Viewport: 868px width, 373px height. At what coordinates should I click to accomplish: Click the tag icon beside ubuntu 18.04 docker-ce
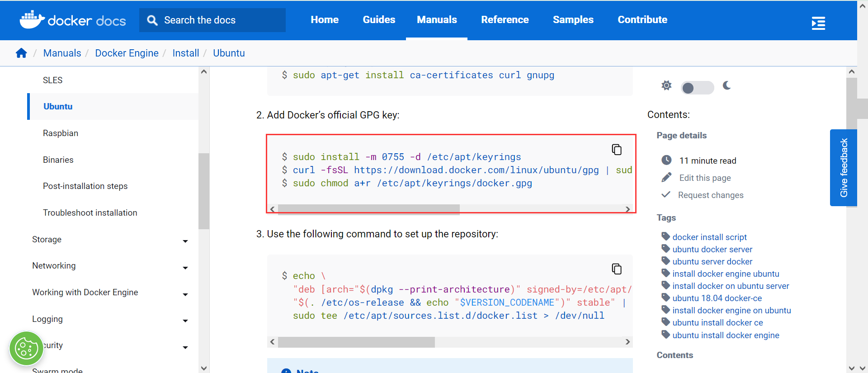[x=665, y=297]
